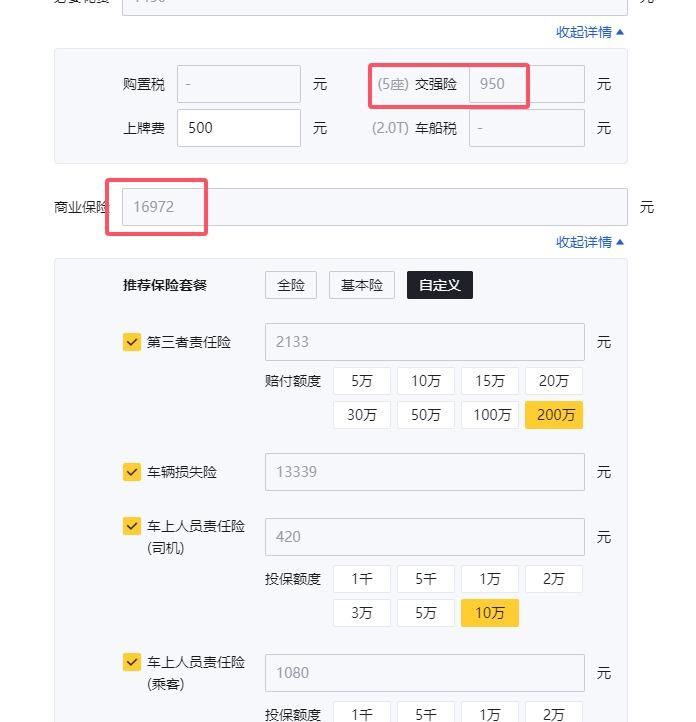Uncheck the 车辆损失险 checkbox
696x722 pixels.
click(132, 472)
